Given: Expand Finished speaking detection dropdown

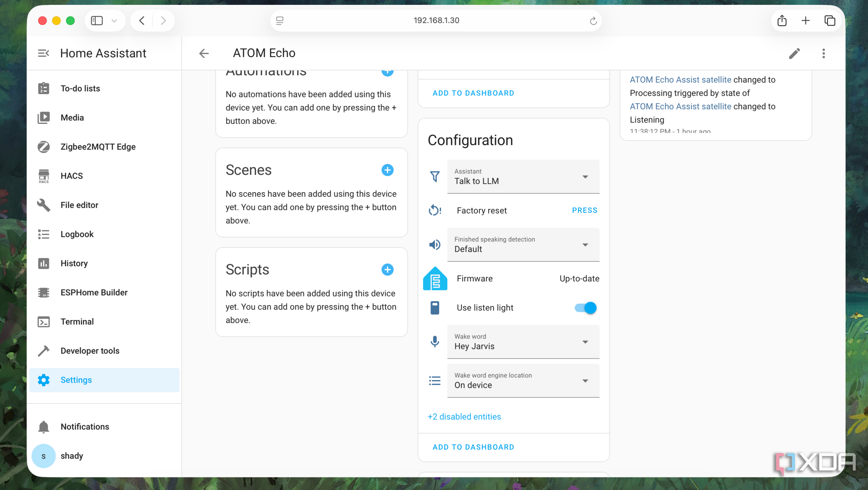Looking at the screenshot, I should (x=523, y=245).
